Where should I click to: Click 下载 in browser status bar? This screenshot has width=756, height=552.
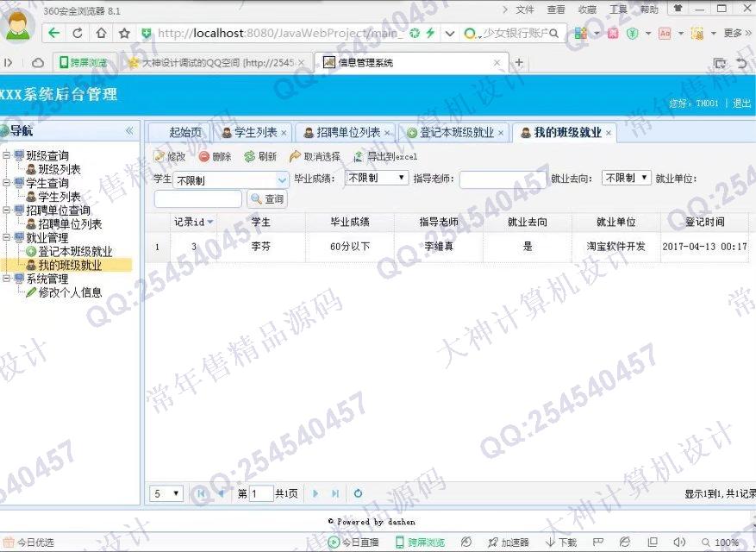(x=561, y=543)
